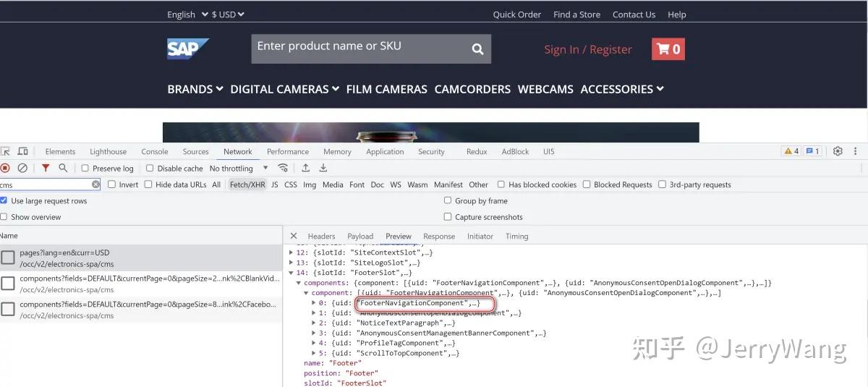This screenshot has height=387, width=868.
Task: Expand slot 13 SiteLogoSlot node
Action: pos(291,263)
